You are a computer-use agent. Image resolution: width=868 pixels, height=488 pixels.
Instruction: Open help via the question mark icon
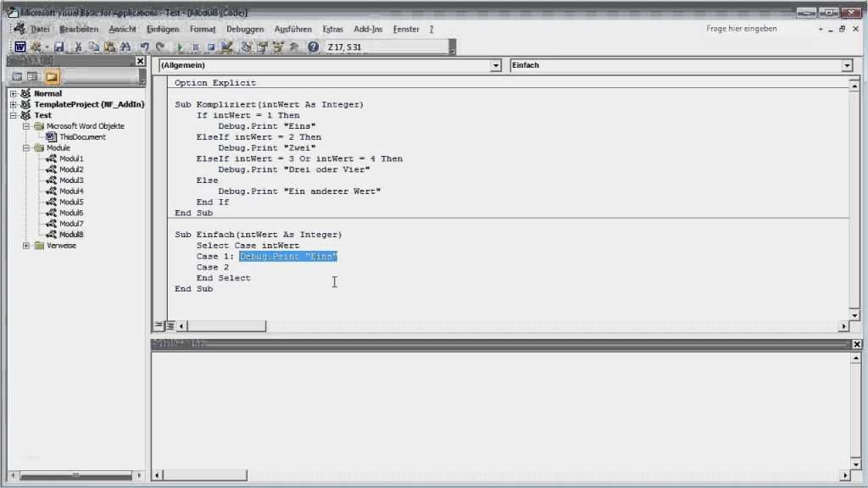(x=314, y=47)
